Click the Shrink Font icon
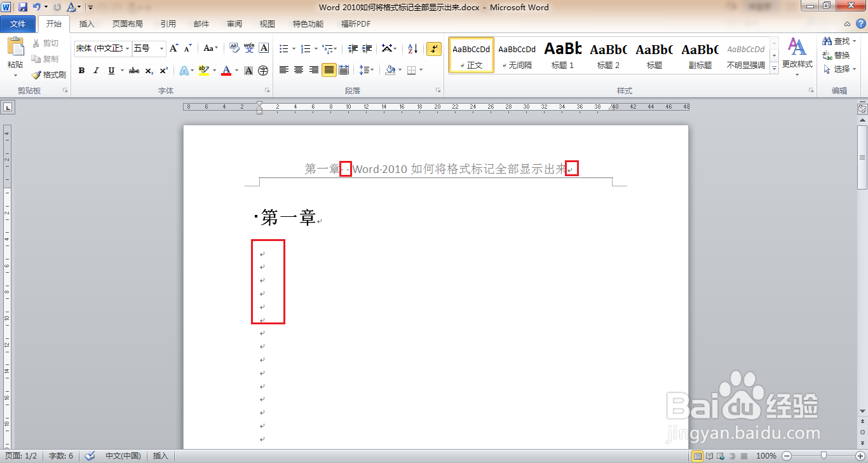Screen dimensions: 868x463 click(x=187, y=48)
